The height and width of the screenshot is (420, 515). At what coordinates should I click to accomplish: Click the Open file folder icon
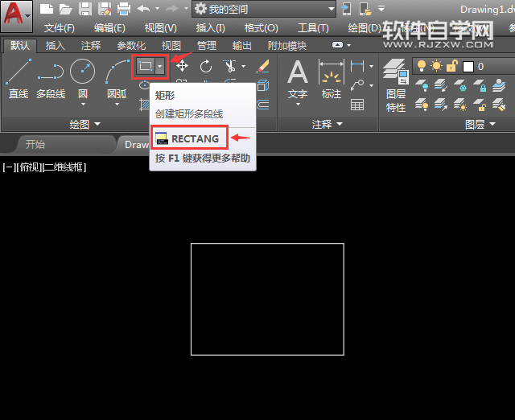(x=66, y=9)
